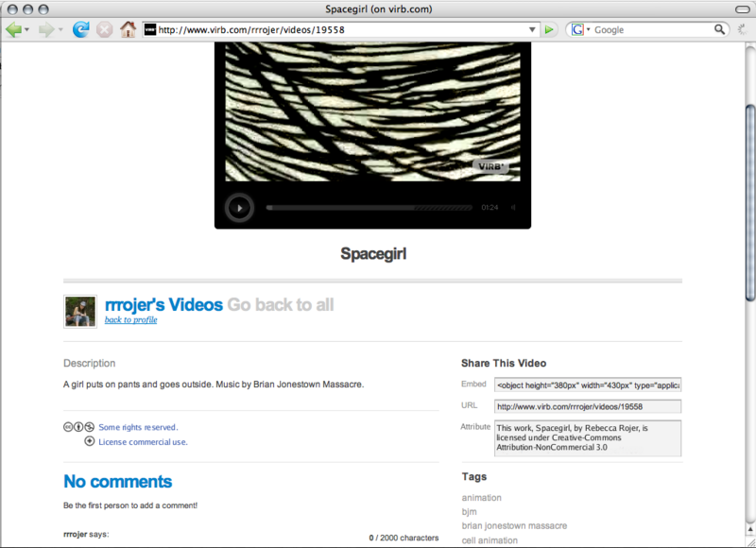Click the Virb favicon in address bar
The image size is (756, 548).
150,30
